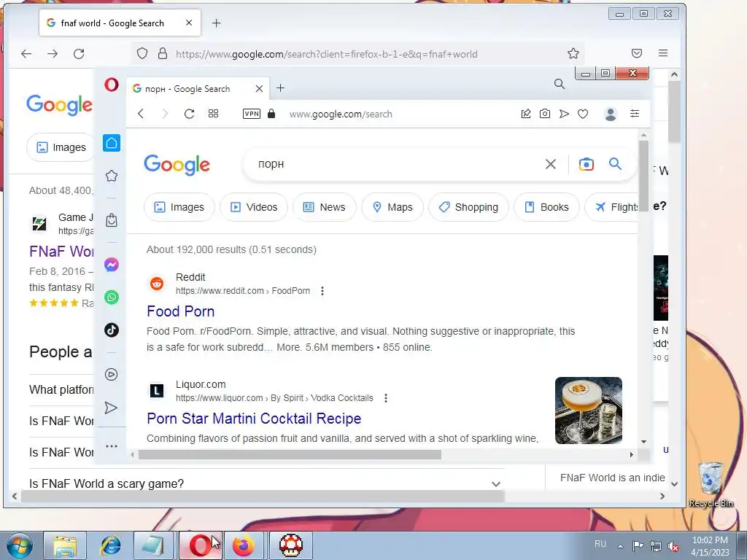This screenshot has width=747, height=560.
Task: Bookmark page with Firefox star
Action: click(573, 53)
